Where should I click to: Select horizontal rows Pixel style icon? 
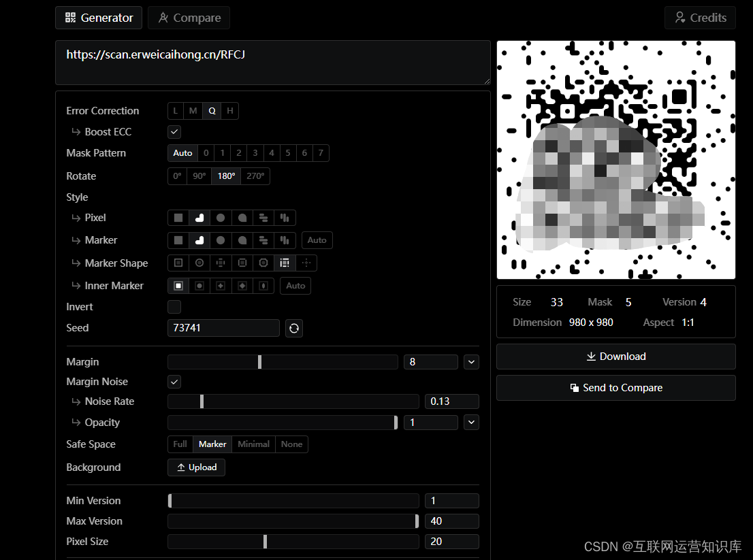[x=263, y=218]
